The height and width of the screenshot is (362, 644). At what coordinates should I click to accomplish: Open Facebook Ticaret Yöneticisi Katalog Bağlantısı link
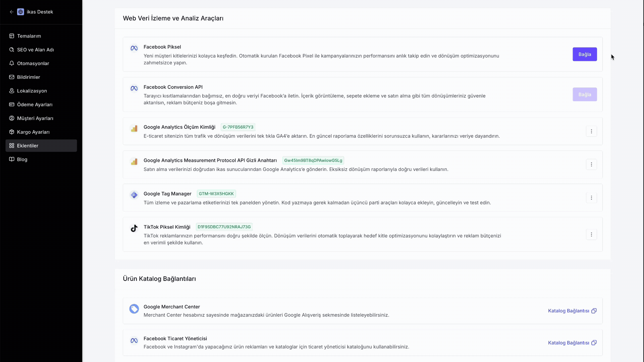coord(569,343)
